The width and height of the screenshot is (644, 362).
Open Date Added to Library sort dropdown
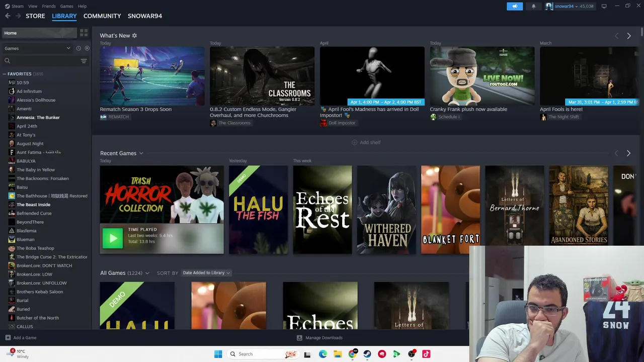pyautogui.click(x=206, y=273)
